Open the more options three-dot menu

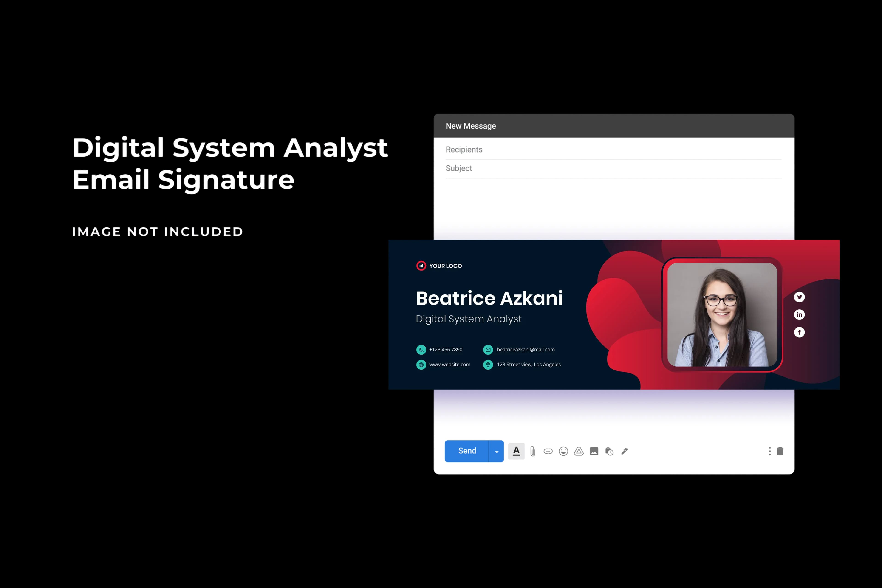(x=770, y=452)
